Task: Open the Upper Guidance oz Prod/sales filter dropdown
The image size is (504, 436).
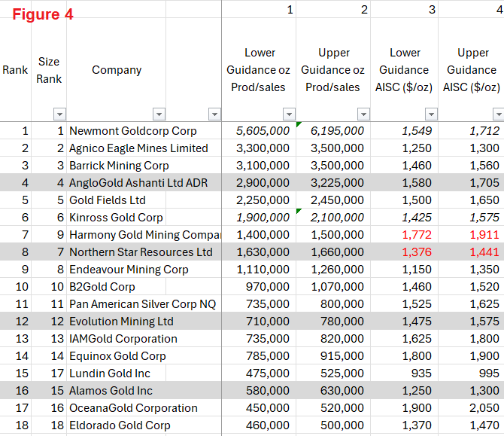Action: [x=364, y=114]
